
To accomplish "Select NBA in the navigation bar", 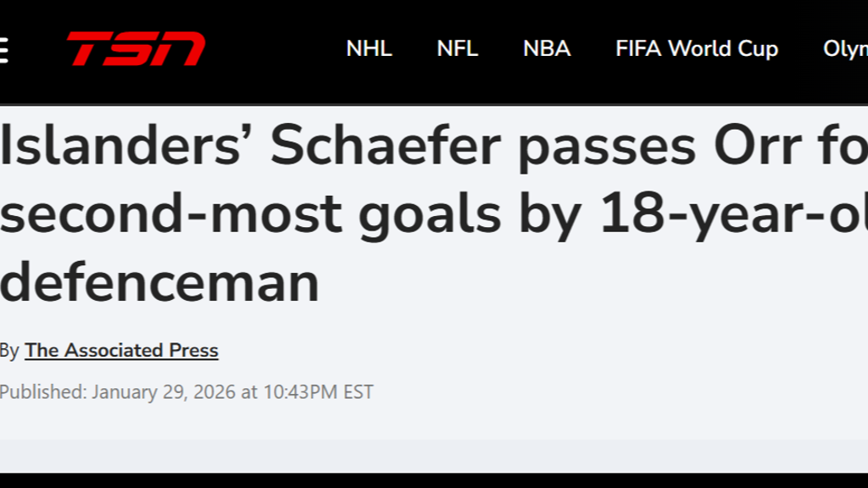I will coord(547,49).
